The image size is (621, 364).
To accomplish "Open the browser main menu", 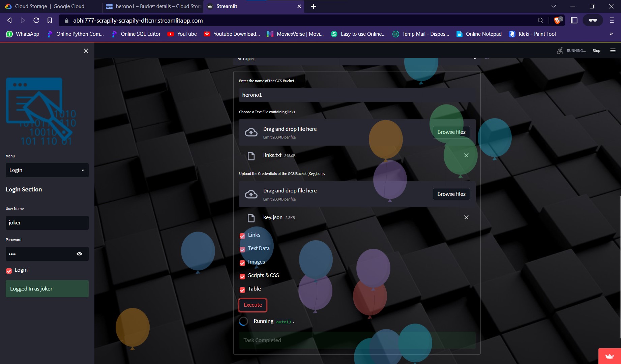I will (x=612, y=21).
